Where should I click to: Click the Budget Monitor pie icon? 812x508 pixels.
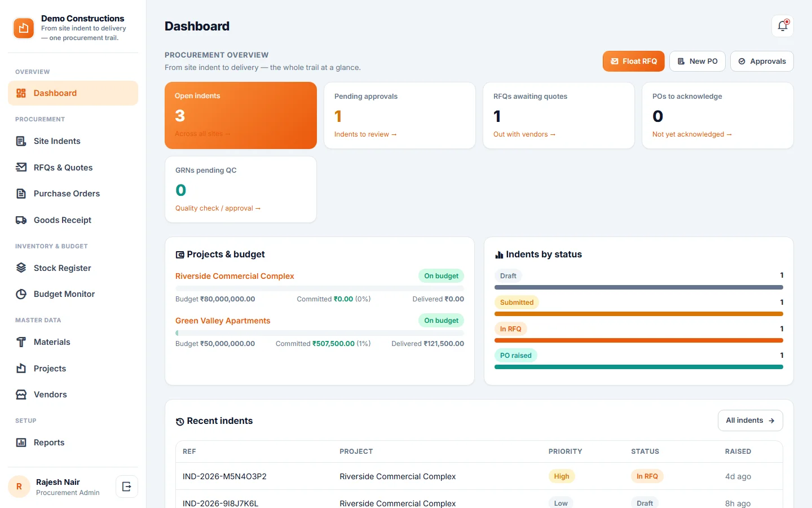21,294
